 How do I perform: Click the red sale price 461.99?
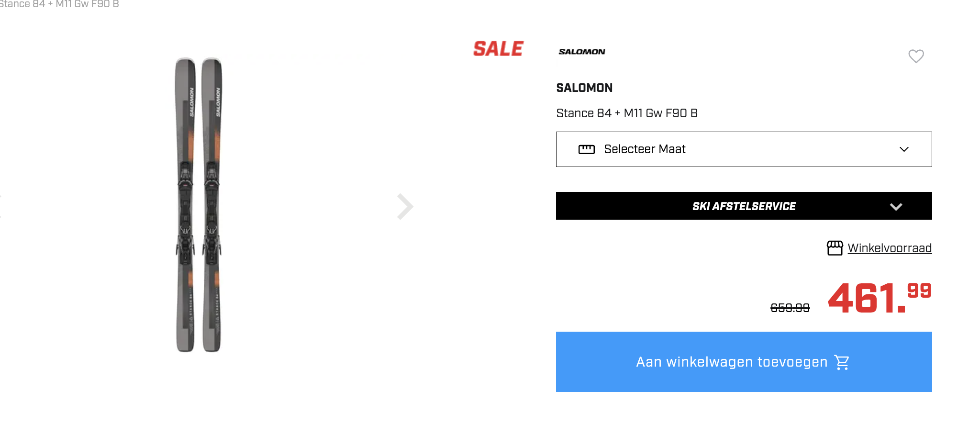879,298
